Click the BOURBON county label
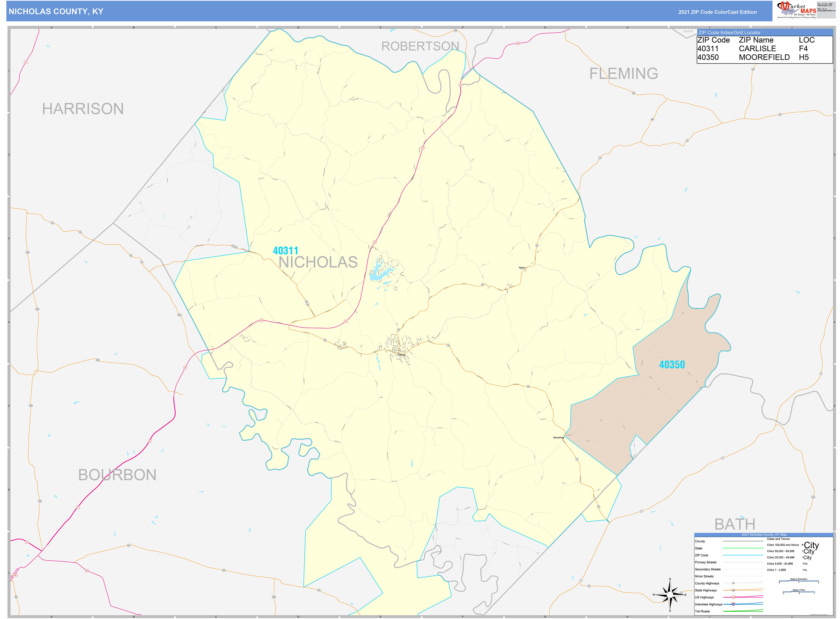This screenshot has height=619, width=840. 117,475
